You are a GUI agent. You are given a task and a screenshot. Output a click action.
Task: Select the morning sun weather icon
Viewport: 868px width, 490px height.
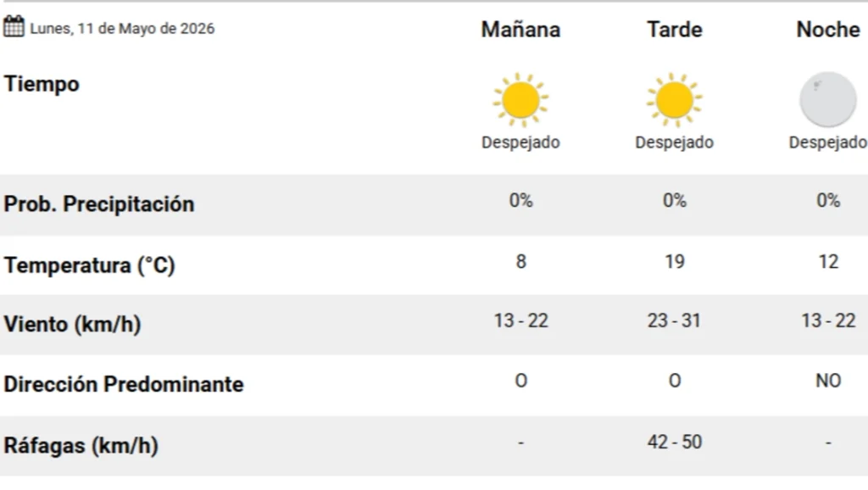[520, 100]
